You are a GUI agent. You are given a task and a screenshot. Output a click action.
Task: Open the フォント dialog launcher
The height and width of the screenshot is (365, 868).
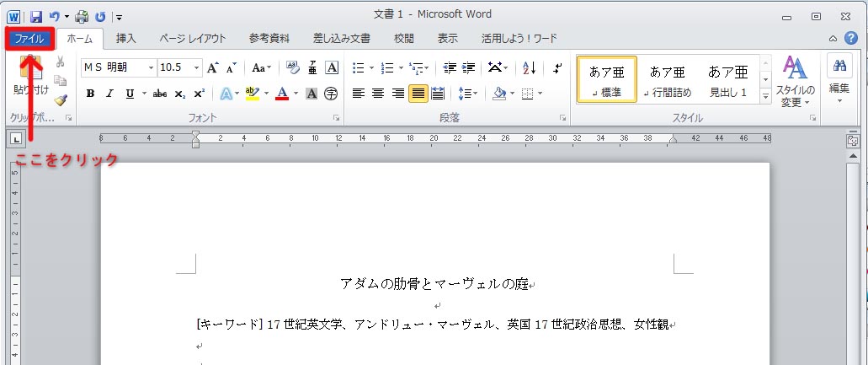[335, 118]
